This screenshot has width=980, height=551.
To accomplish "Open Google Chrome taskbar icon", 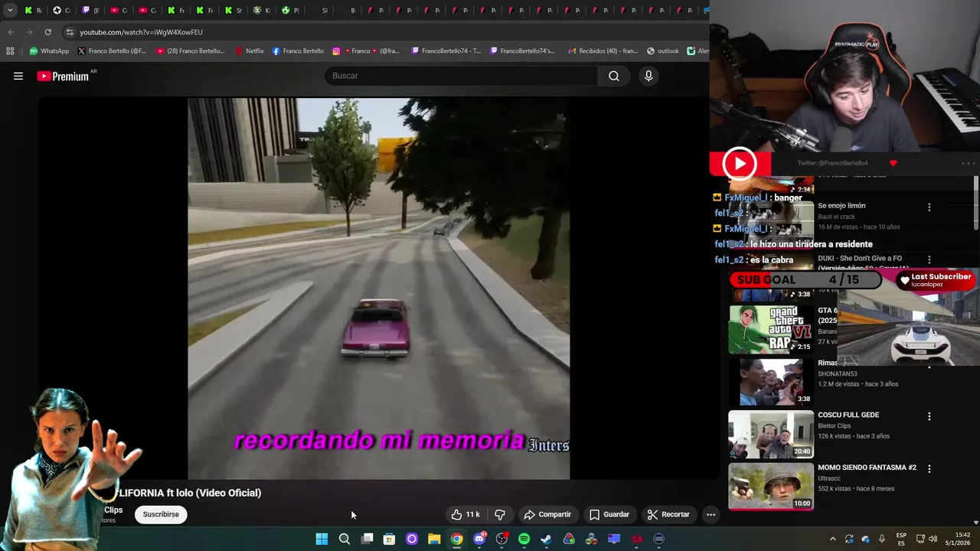I will tap(456, 539).
